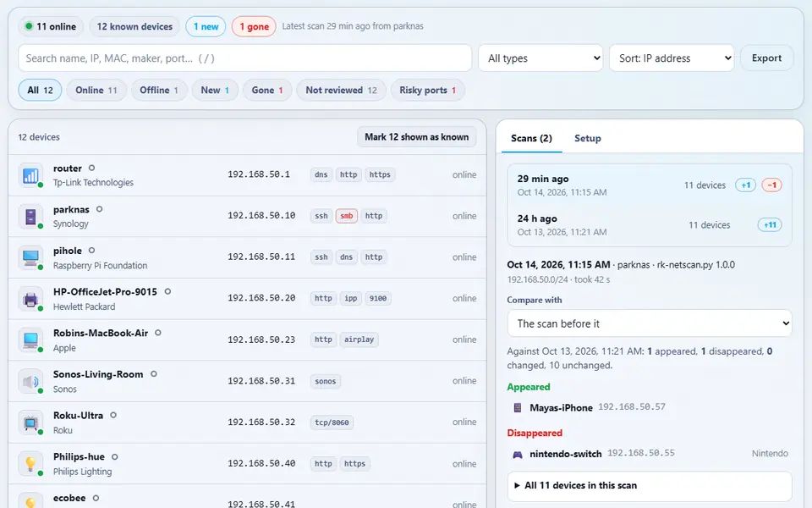Open the Compare with dropdown
The image size is (812, 508).
(650, 323)
